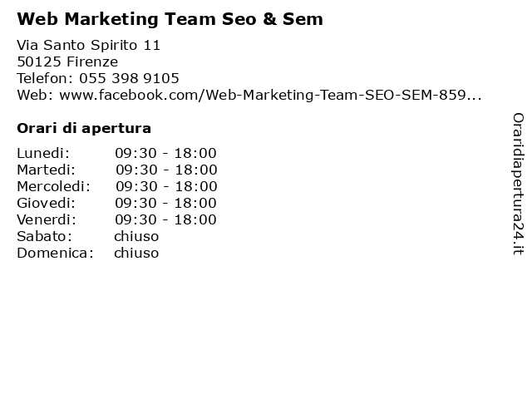Open the www.facebook.com Web-Marketing-Team link
Image resolution: width=532 pixels, height=399 pixels.
tap(270, 95)
